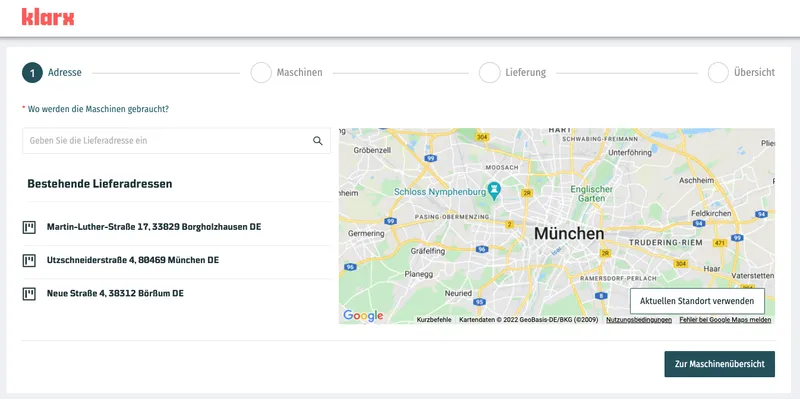Click the klarx logo
800x399 pixels.
[48, 17]
